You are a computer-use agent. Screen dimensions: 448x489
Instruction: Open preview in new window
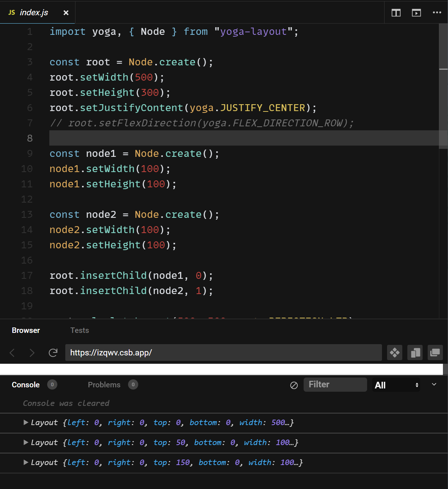[435, 353]
